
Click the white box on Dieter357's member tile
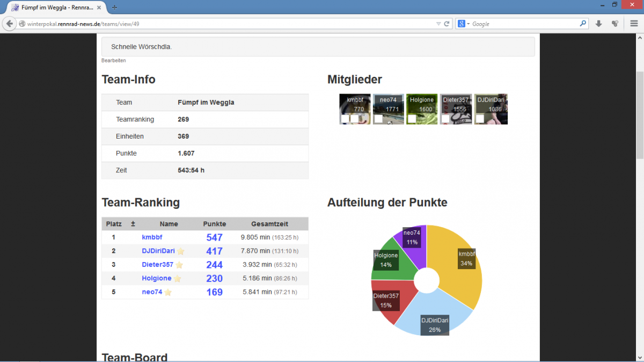445,119
